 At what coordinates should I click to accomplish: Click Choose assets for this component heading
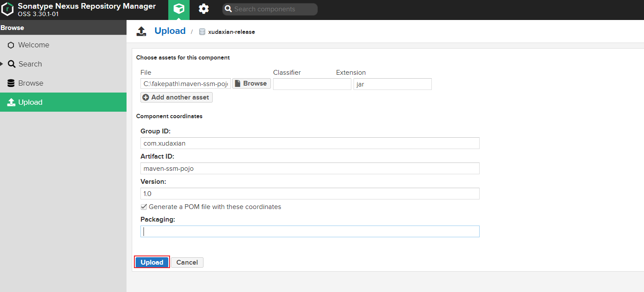pyautogui.click(x=183, y=58)
